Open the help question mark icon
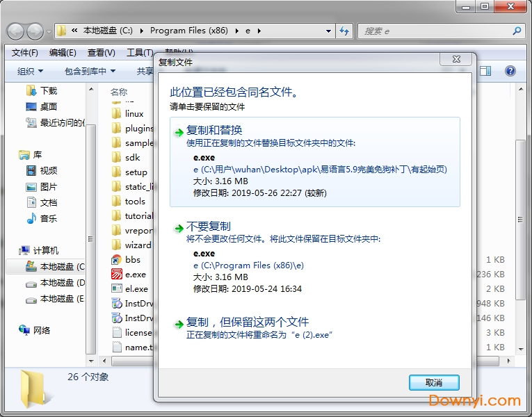 [510, 71]
